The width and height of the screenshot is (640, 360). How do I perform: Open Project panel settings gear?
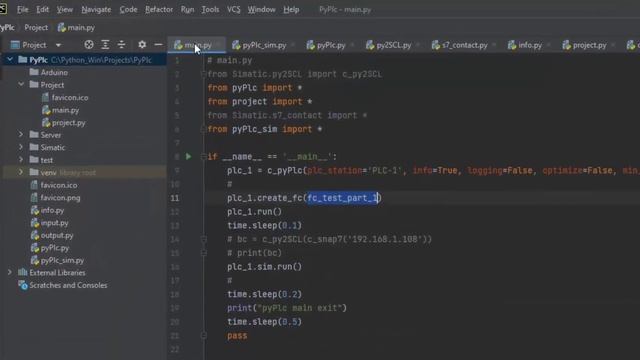[x=142, y=44]
